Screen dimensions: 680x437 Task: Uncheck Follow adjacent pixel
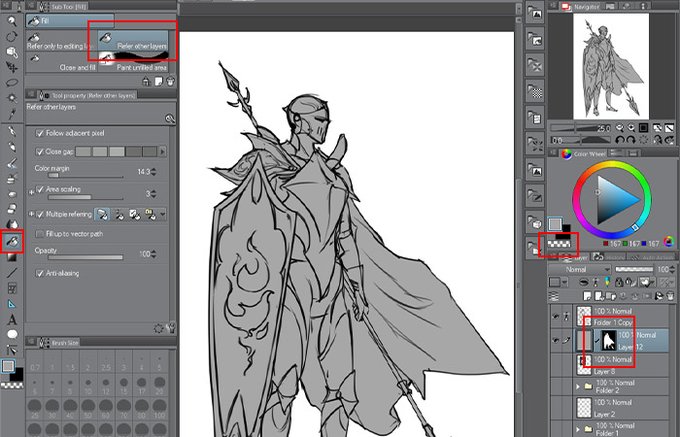click(40, 133)
